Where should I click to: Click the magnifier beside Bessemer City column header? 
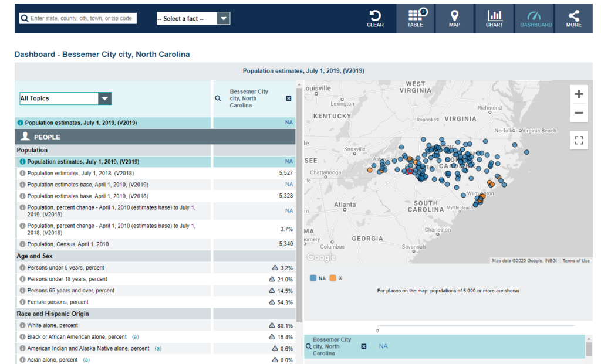218,98
